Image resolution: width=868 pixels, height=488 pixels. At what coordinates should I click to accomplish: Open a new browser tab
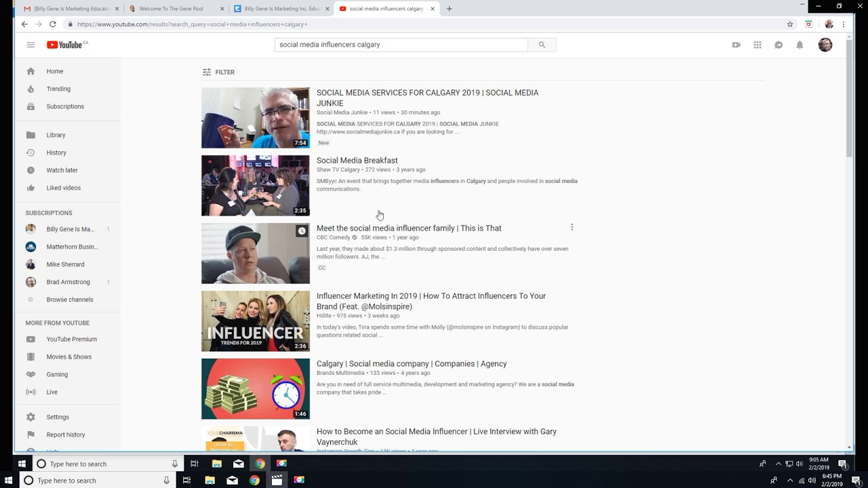(449, 9)
